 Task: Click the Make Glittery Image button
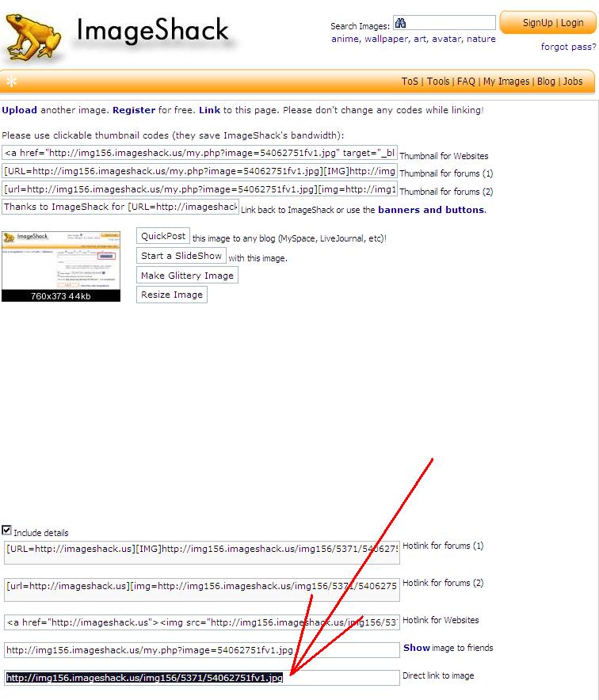pos(187,276)
